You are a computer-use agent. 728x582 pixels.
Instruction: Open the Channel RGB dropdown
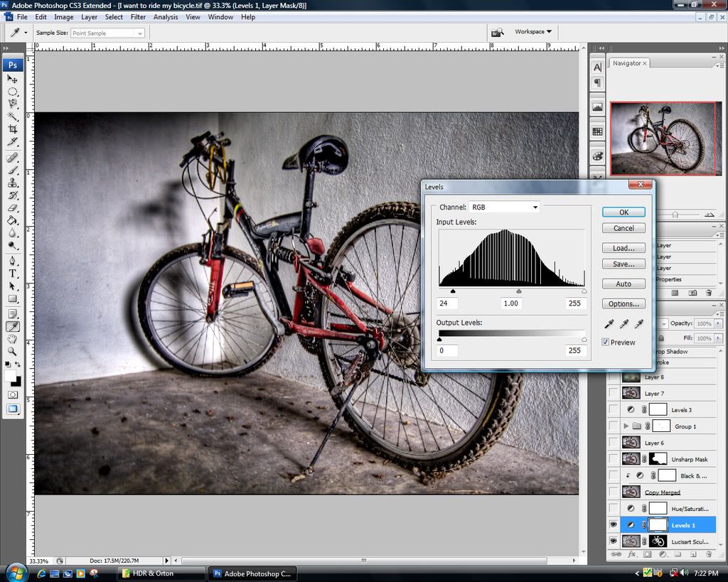[504, 208]
